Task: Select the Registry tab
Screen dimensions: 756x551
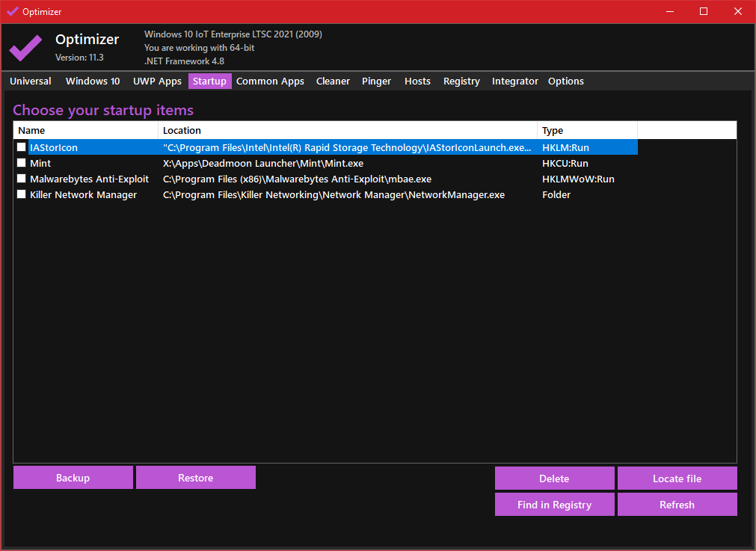Action: point(461,81)
